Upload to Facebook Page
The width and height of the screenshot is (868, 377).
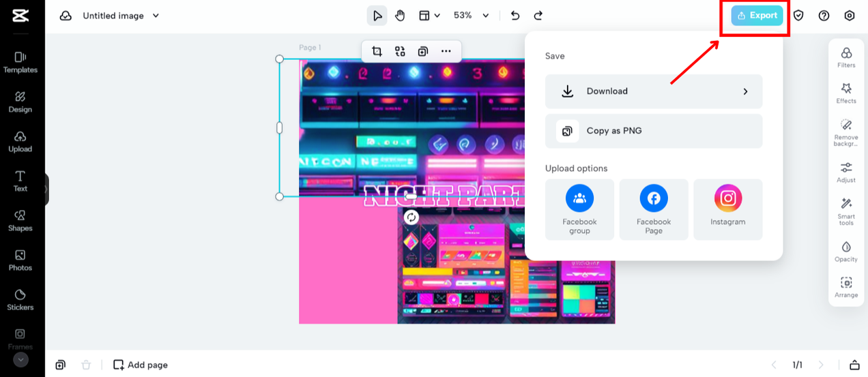point(654,209)
